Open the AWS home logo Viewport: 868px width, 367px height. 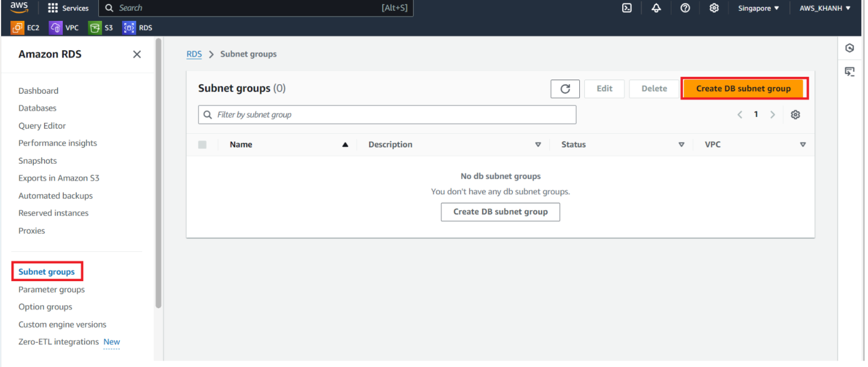click(x=19, y=7)
